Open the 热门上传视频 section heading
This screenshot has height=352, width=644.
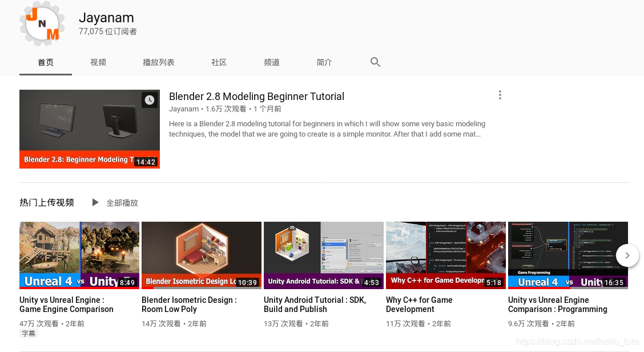pos(47,202)
